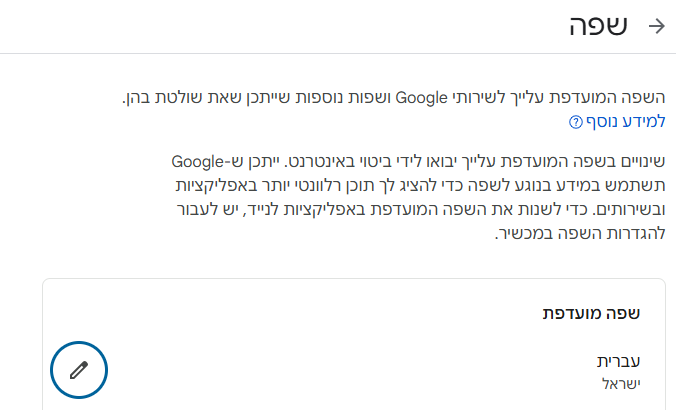The height and width of the screenshot is (410, 676).
Task: Click the "שפה מועדפת" card heading
Action: click(598, 313)
